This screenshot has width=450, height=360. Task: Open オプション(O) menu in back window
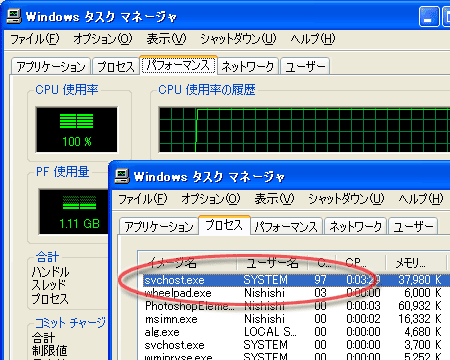pos(103,39)
